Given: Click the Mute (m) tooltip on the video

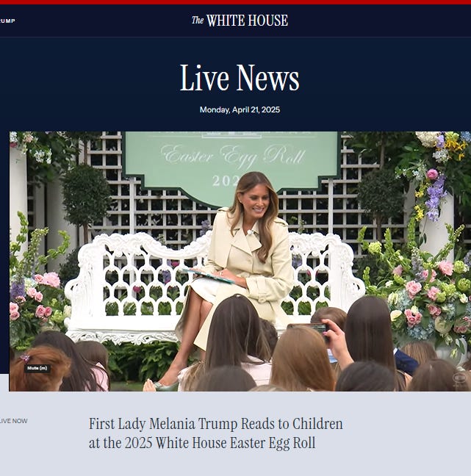Looking at the screenshot, I should pos(37,368).
